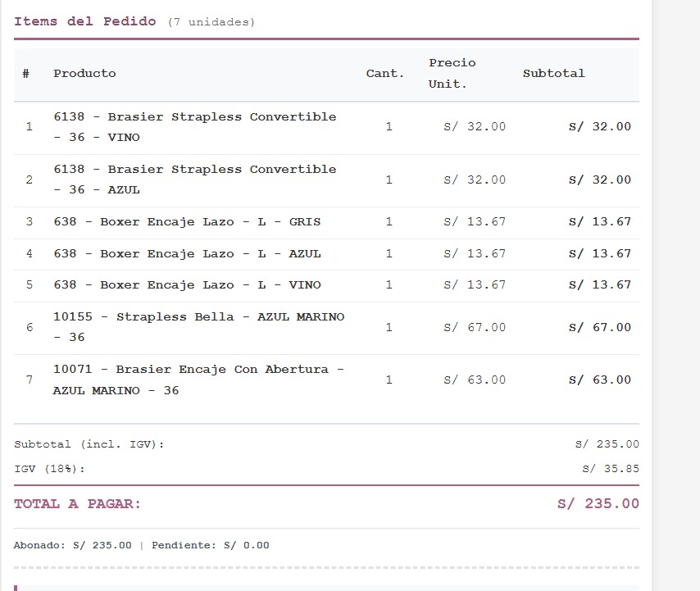
Task: Click the S/ 63.00 unit price in row 7
Action: [475, 380]
